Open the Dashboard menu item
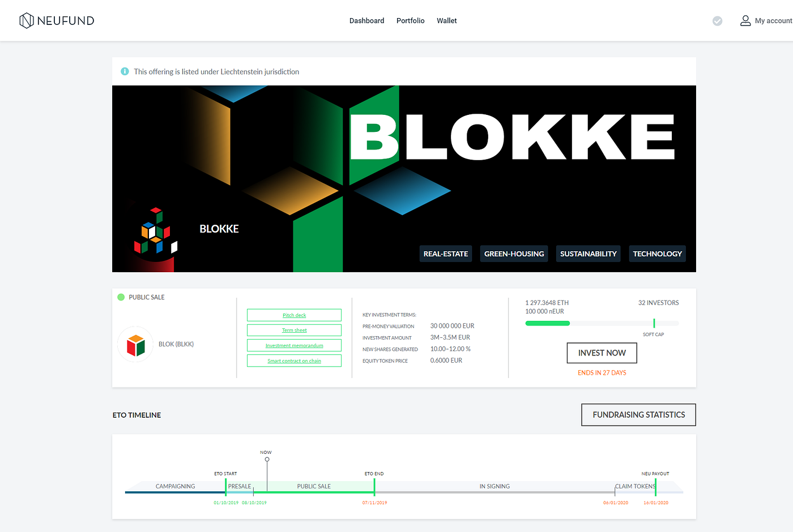 pos(366,21)
